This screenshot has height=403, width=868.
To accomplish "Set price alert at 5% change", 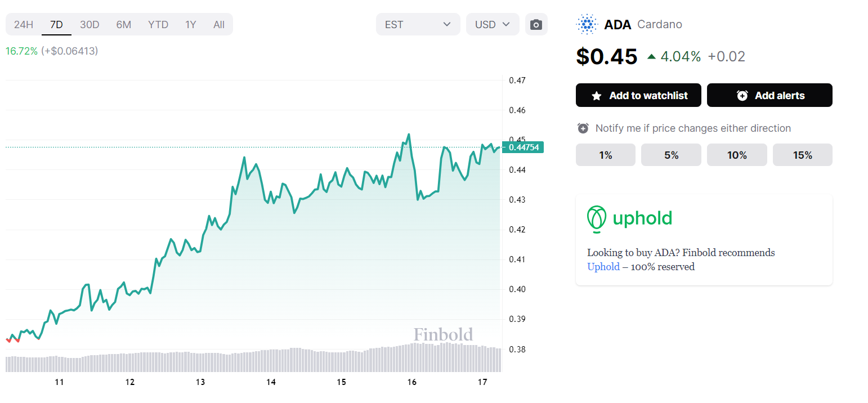I will (x=671, y=155).
